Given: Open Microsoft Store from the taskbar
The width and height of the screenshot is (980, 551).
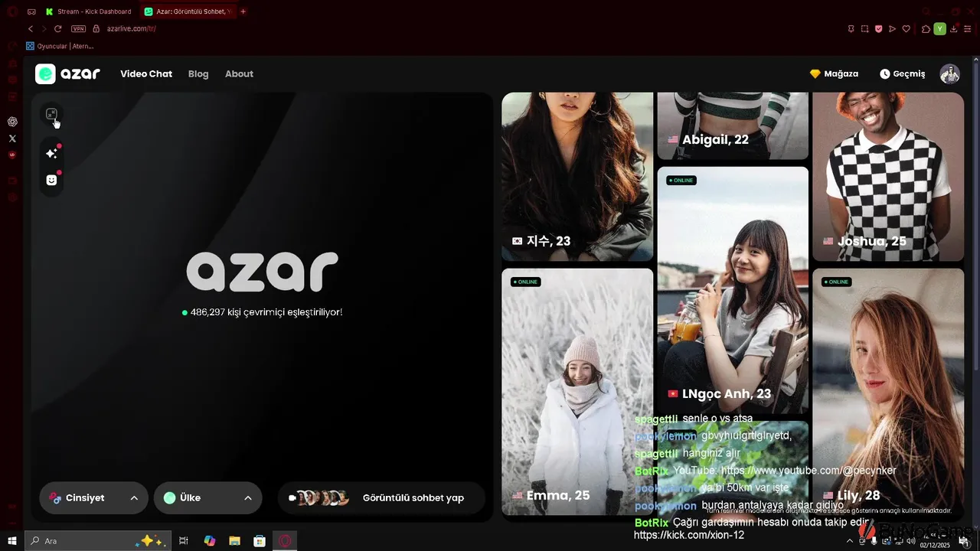Looking at the screenshot, I should point(260,541).
